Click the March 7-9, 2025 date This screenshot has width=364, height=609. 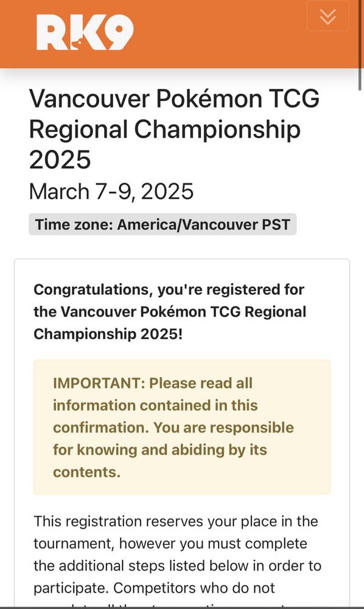(x=111, y=191)
